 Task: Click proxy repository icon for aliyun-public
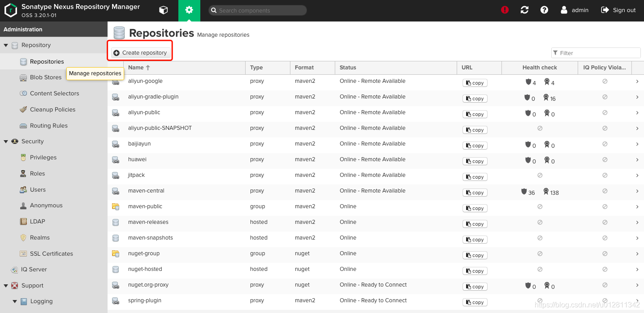click(116, 113)
